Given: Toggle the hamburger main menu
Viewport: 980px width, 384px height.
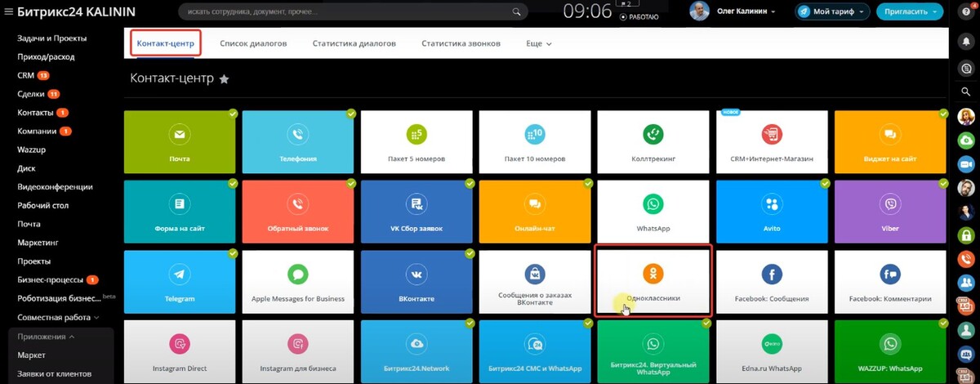Looking at the screenshot, I should pyautogui.click(x=7, y=12).
